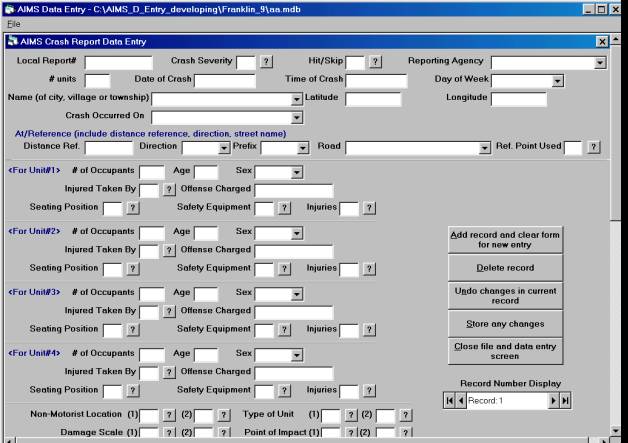Open Unit#2 Seating Position help

point(133,268)
